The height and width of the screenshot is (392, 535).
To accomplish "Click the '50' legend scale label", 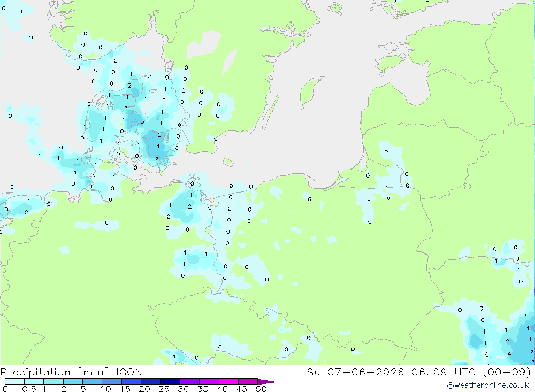I will click(261, 389).
